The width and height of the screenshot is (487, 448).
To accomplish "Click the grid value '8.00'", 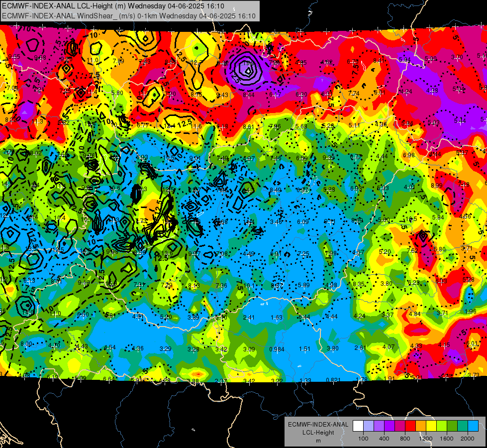I will click(x=26, y=344).
